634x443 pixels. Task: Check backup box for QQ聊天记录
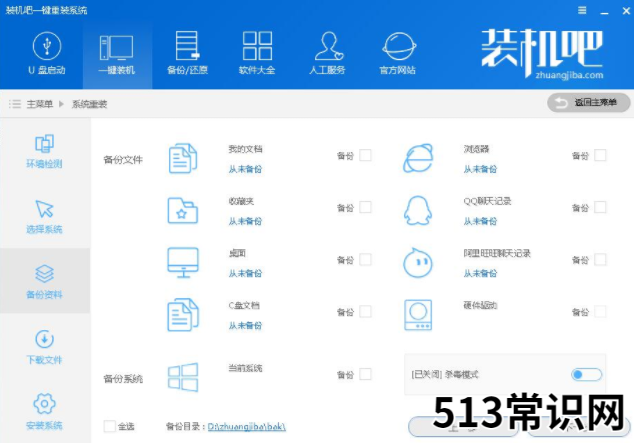click(x=600, y=207)
